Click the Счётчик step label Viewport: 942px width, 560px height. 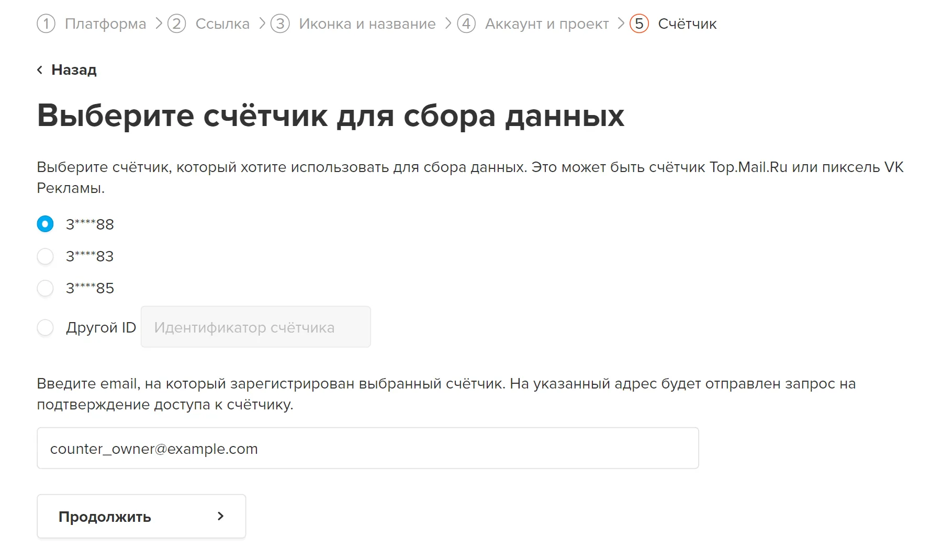tap(687, 24)
